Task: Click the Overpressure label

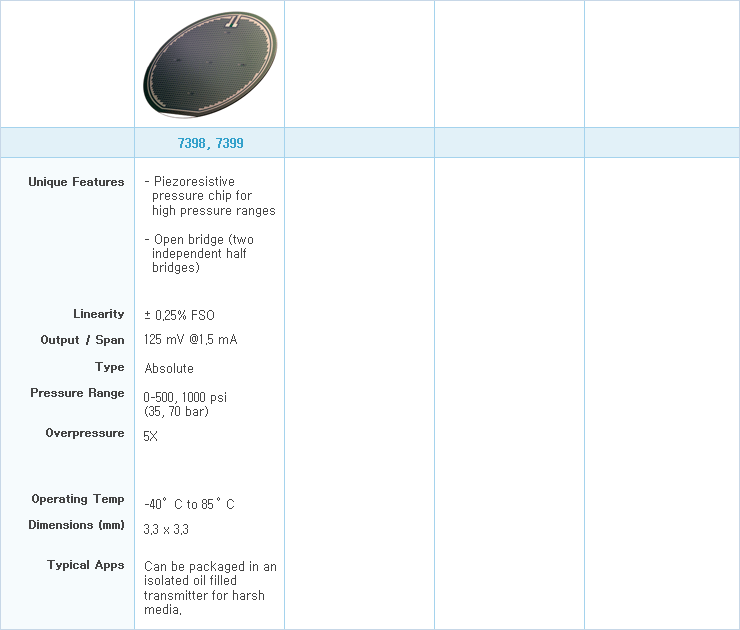Action: (x=84, y=433)
